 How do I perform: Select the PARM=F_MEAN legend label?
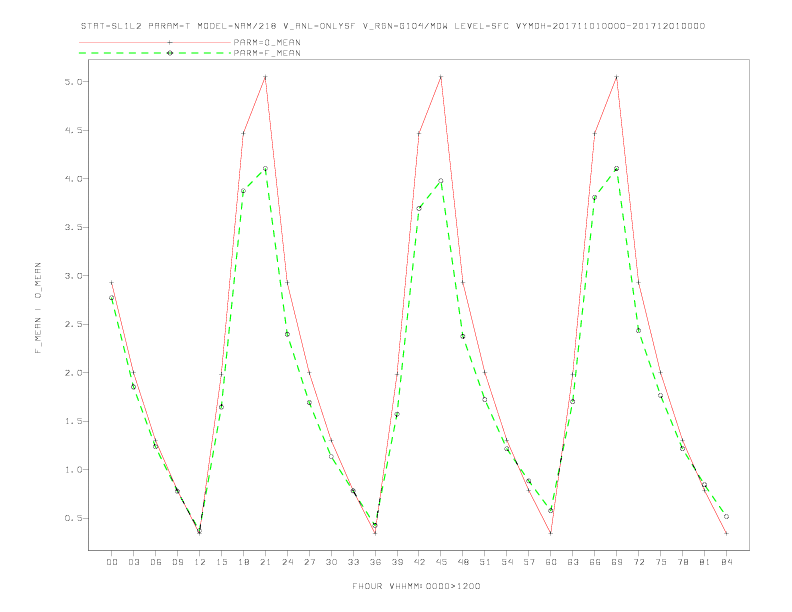pyautogui.click(x=267, y=53)
